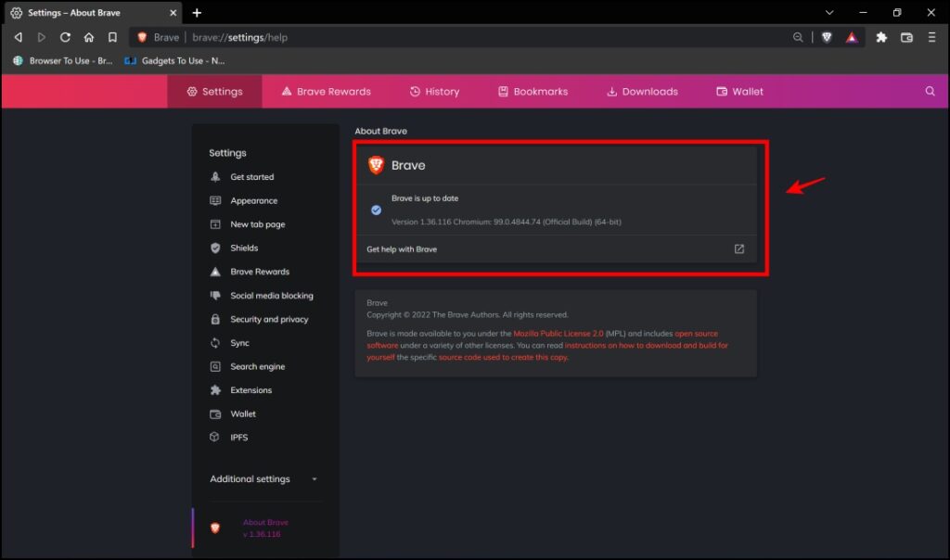
Task: Open the History top tab
Action: coord(434,92)
